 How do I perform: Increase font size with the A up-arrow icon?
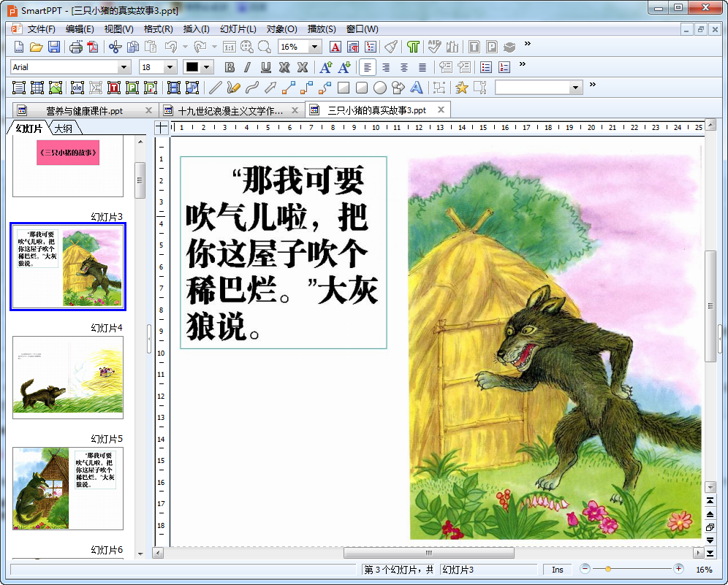326,67
